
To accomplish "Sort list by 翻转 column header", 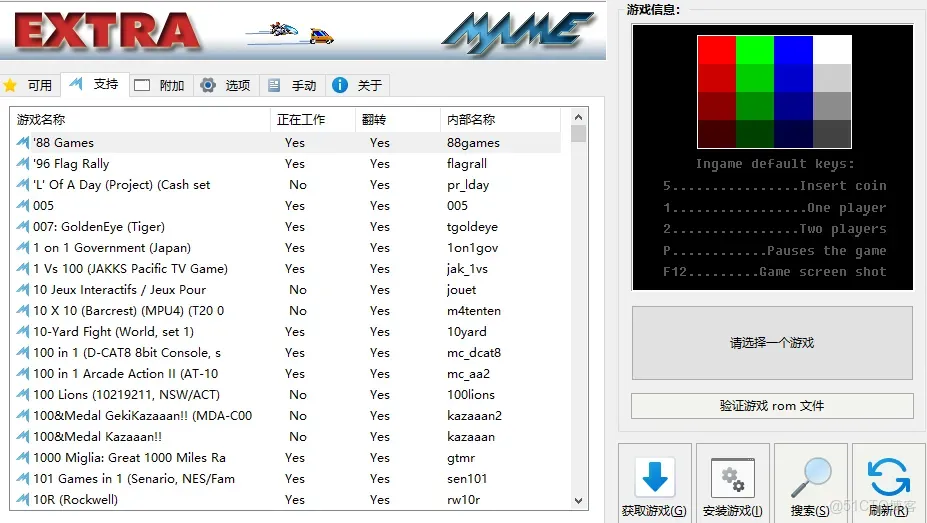I will [x=398, y=119].
